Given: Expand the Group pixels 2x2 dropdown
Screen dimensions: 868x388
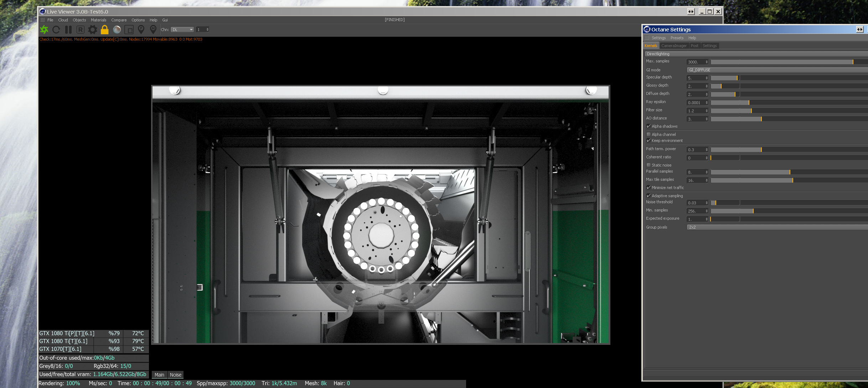Looking at the screenshot, I should point(777,227).
